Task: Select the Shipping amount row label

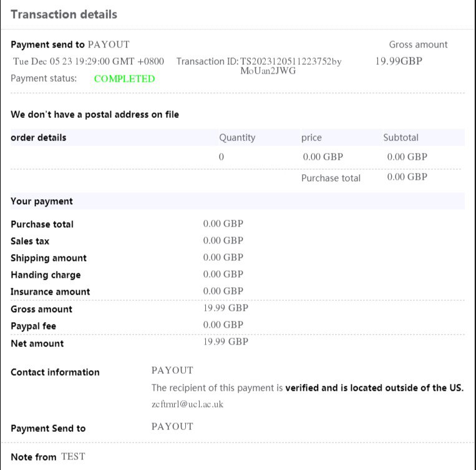Action: (x=49, y=258)
